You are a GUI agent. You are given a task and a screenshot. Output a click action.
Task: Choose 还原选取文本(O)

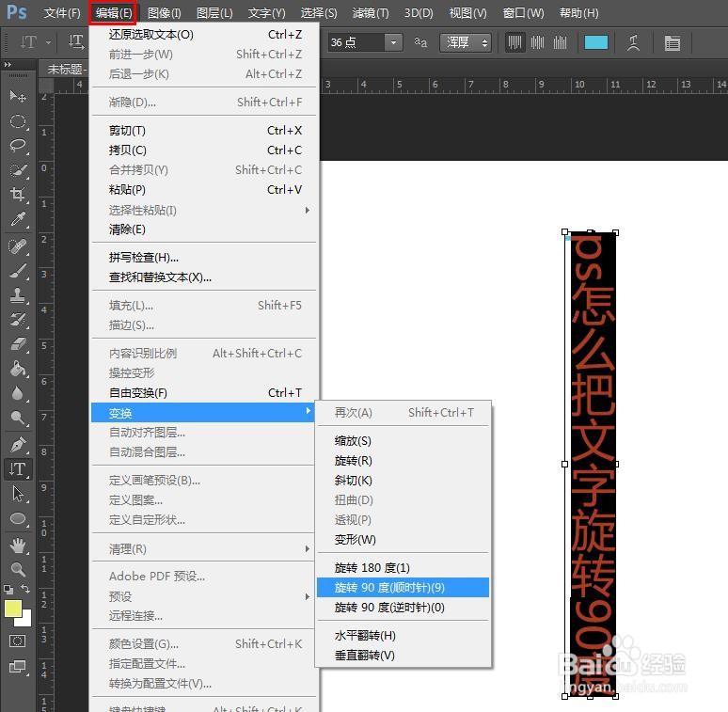(x=203, y=35)
